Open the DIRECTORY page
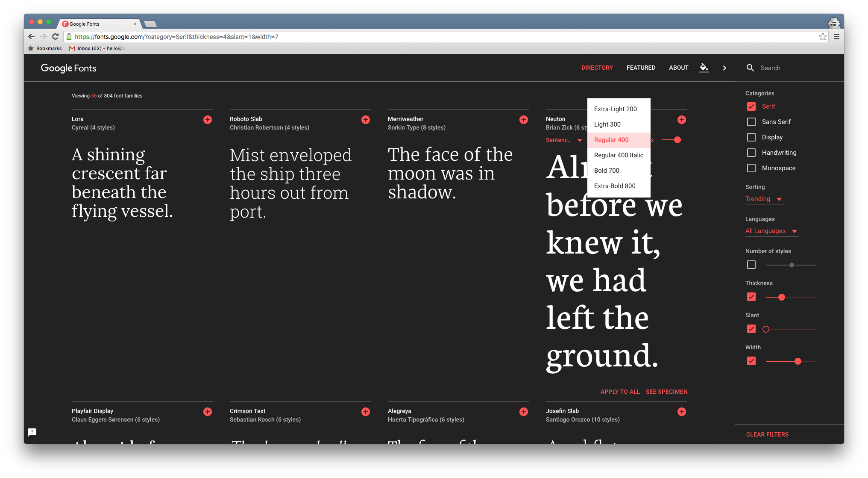The width and height of the screenshot is (868, 478). 597,68
